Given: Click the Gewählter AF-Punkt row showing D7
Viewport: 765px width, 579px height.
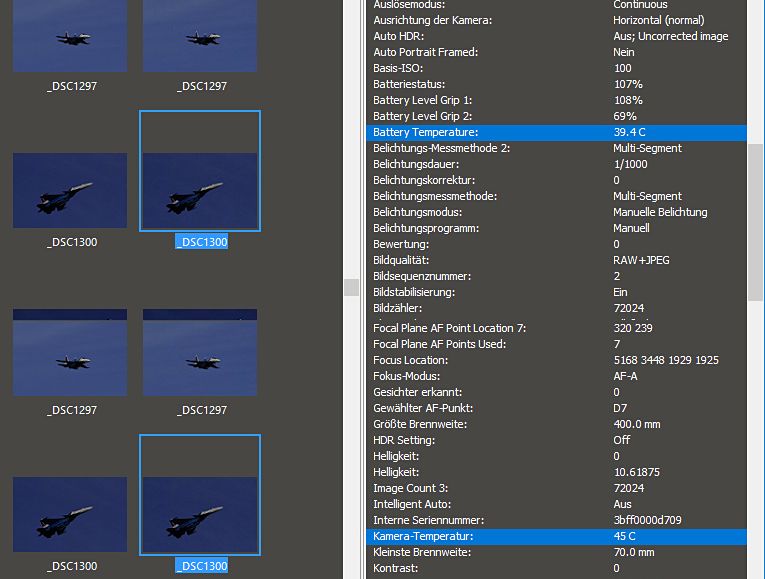Looking at the screenshot, I should coord(556,408).
